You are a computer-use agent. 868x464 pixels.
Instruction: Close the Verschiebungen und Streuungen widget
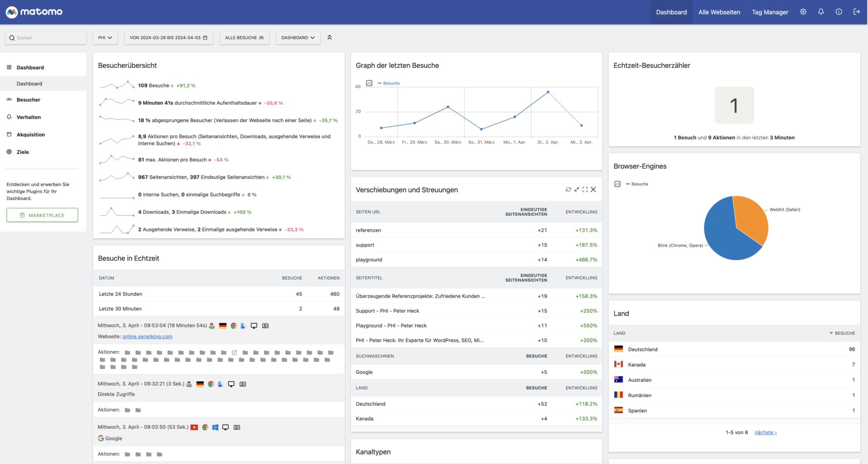pos(594,189)
